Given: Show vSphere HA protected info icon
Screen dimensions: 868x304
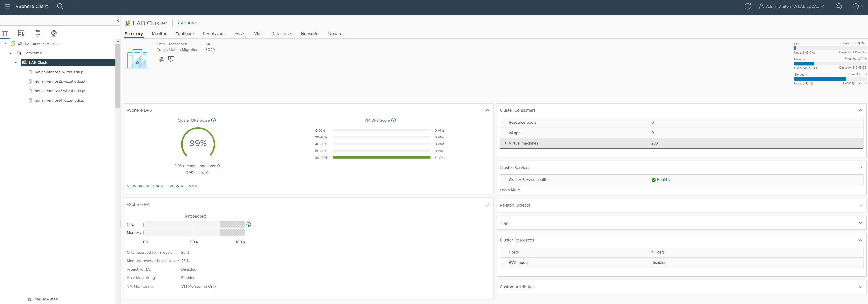Looking at the screenshot, I should click(x=249, y=224).
